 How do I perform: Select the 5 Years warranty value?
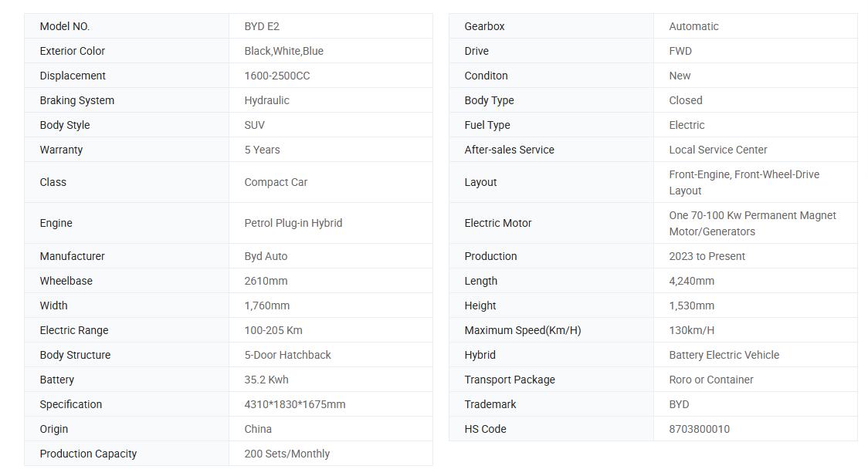coord(262,150)
